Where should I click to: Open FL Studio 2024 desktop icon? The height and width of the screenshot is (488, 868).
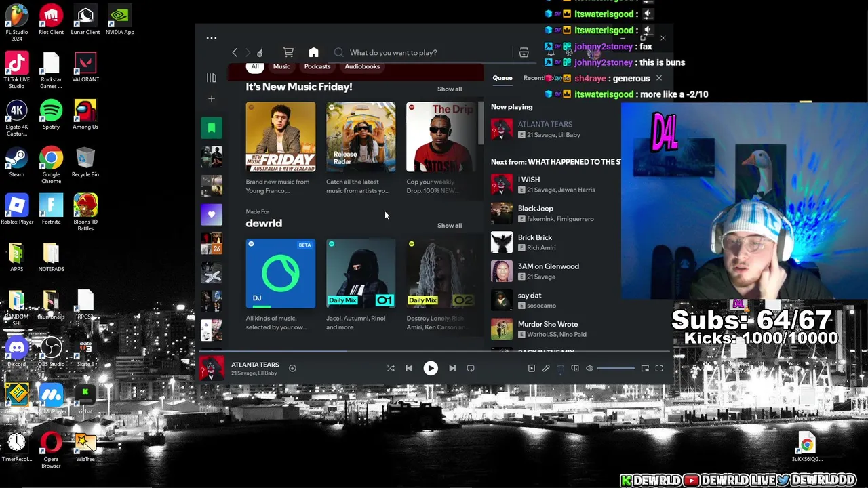(17, 24)
